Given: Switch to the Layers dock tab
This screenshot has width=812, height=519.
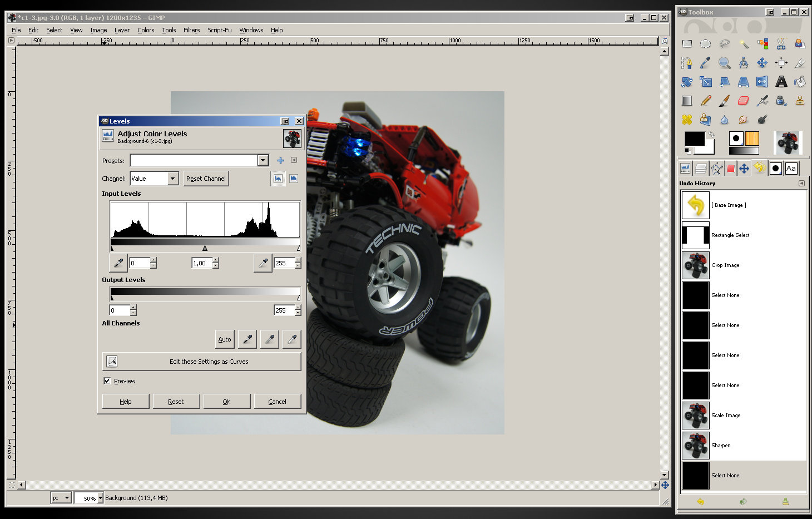Looking at the screenshot, I should (701, 168).
